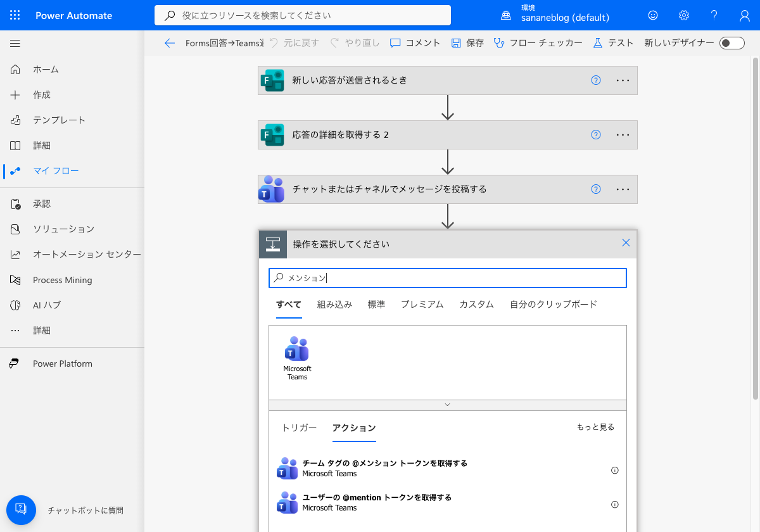Expand the 新しい応答が送信されるとき trigger card
760x532 pixels.
447,80
